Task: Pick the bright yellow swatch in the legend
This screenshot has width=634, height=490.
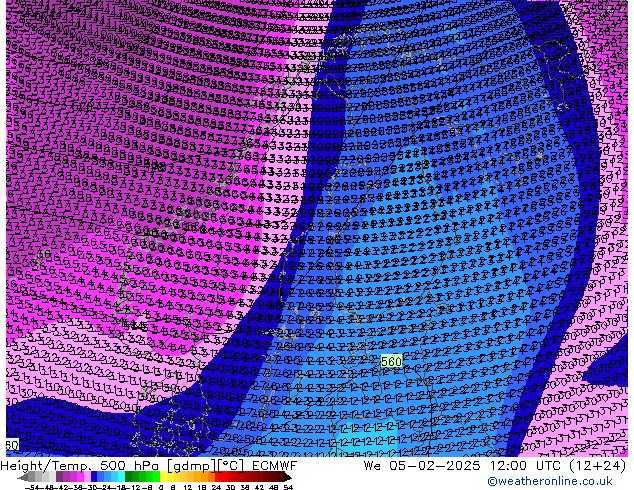Action: click(x=163, y=478)
